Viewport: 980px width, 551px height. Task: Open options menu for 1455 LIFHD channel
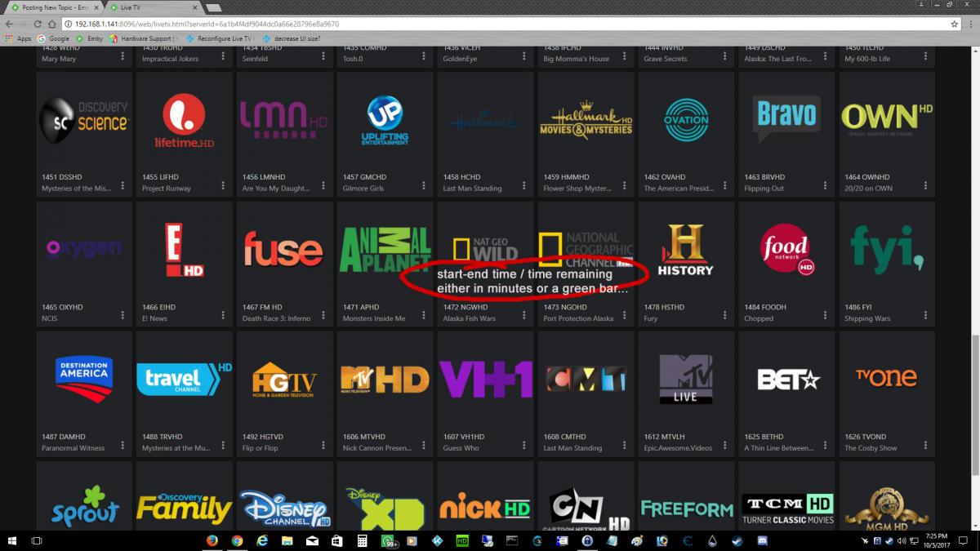coord(223,185)
